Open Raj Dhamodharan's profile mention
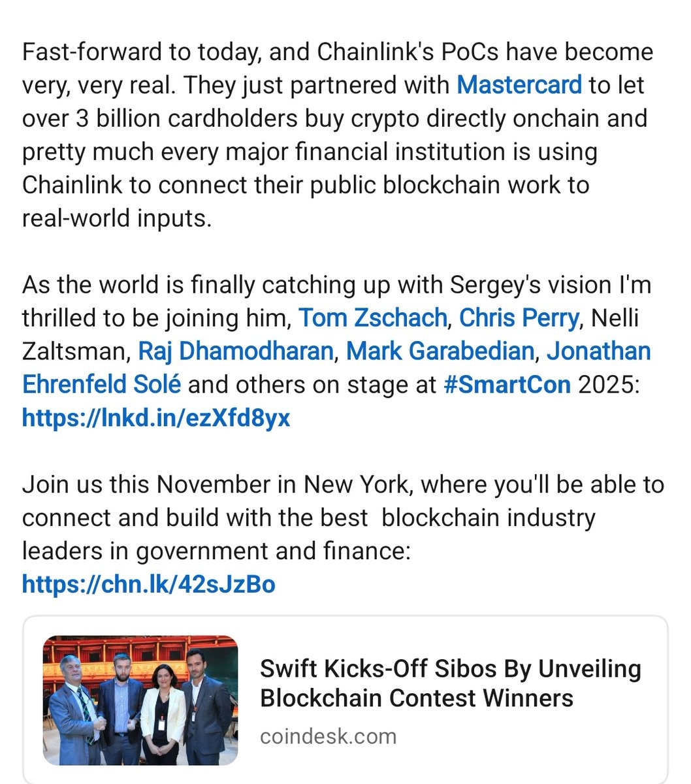The image size is (691, 784). pos(235,351)
